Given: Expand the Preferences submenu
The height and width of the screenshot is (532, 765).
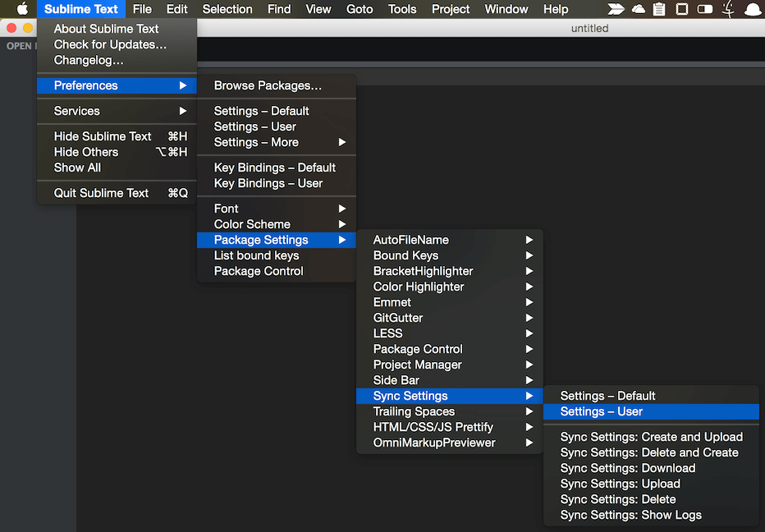Looking at the screenshot, I should click(117, 85).
